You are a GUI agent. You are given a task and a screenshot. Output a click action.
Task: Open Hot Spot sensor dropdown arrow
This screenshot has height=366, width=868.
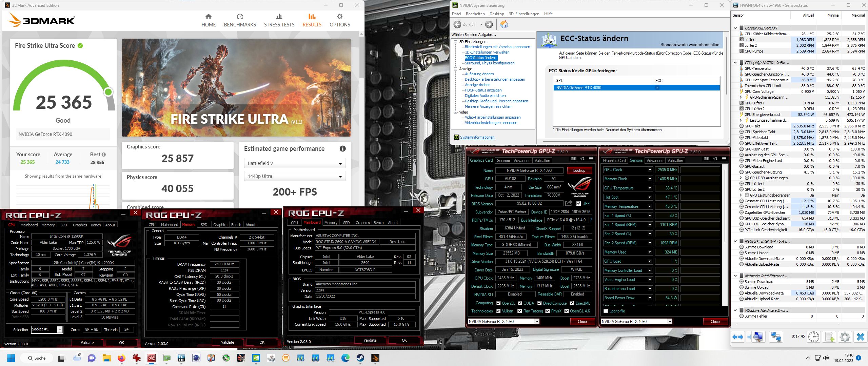650,197
